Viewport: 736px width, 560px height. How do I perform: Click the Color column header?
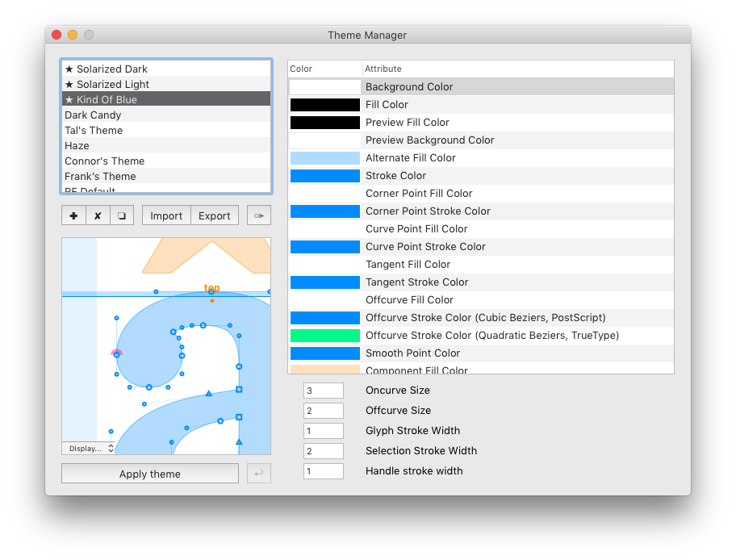pyautogui.click(x=324, y=69)
